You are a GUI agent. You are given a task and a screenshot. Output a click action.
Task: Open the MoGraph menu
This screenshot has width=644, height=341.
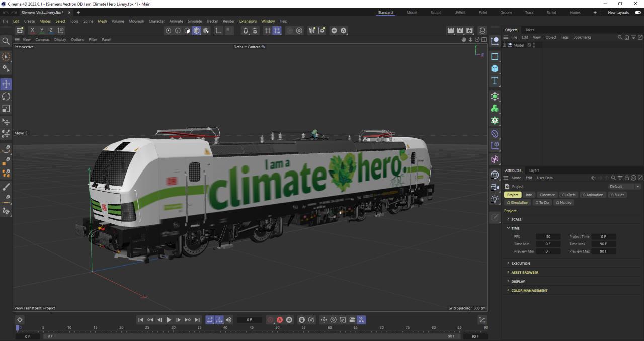[x=136, y=21]
